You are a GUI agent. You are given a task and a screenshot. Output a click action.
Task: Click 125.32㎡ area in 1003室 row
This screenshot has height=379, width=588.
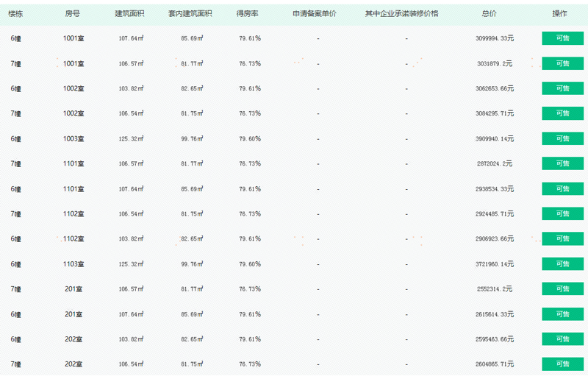131,138
